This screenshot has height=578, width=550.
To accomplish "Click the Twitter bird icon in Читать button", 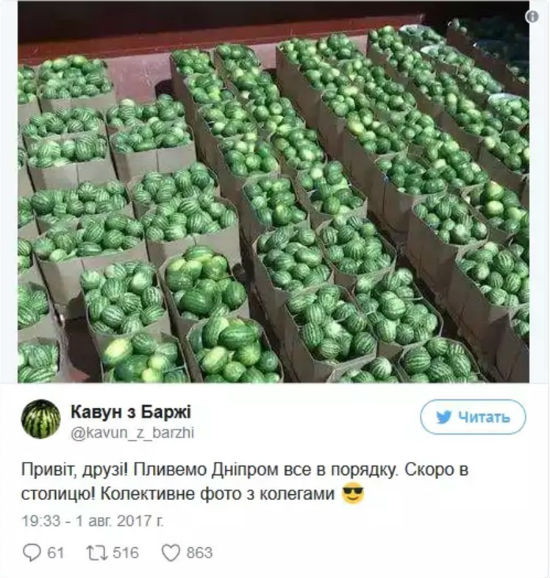I will [443, 417].
